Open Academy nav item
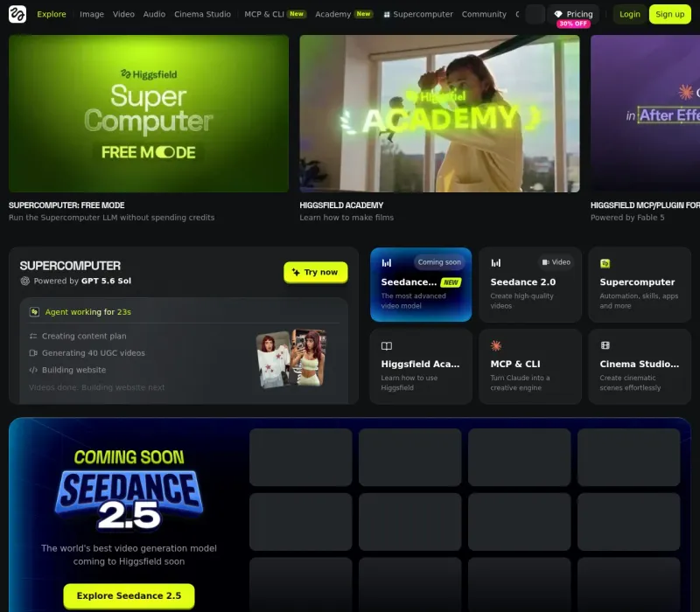700x612 pixels. (x=344, y=14)
